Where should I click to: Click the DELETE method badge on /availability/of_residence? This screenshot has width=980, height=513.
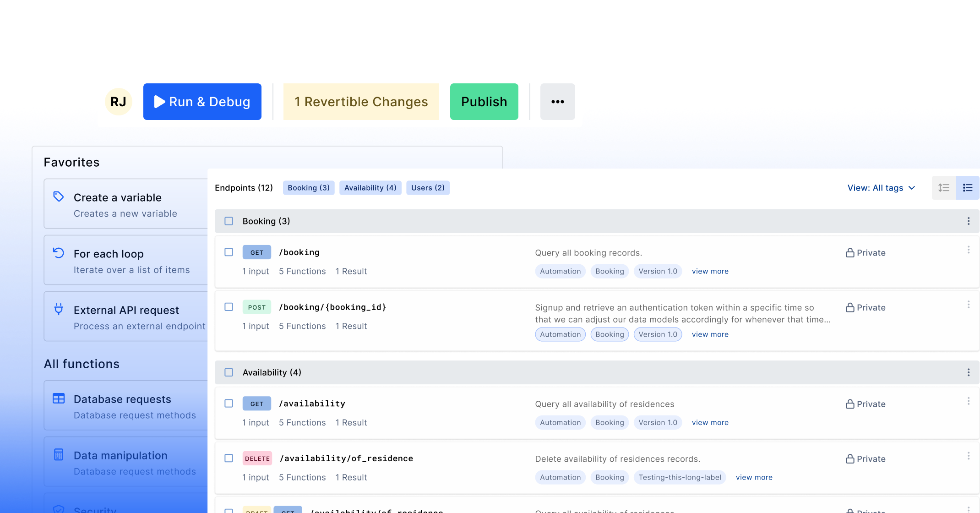(x=258, y=458)
